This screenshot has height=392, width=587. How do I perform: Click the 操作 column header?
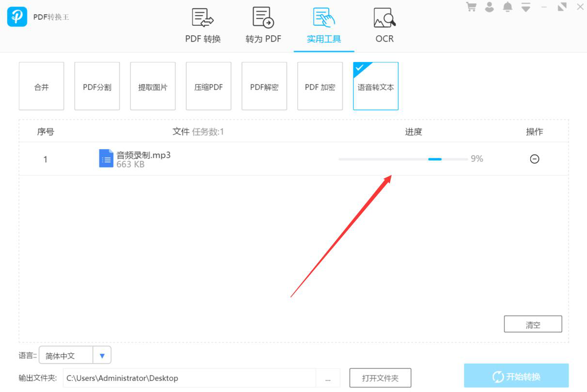(x=535, y=131)
